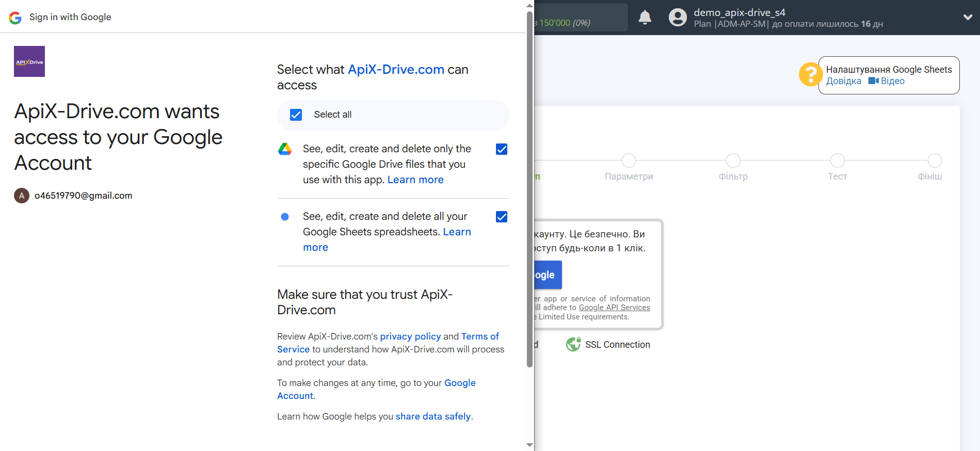The image size is (980, 451).
Task: Click the ApiX-Drive purple app logo
Action: (x=29, y=61)
